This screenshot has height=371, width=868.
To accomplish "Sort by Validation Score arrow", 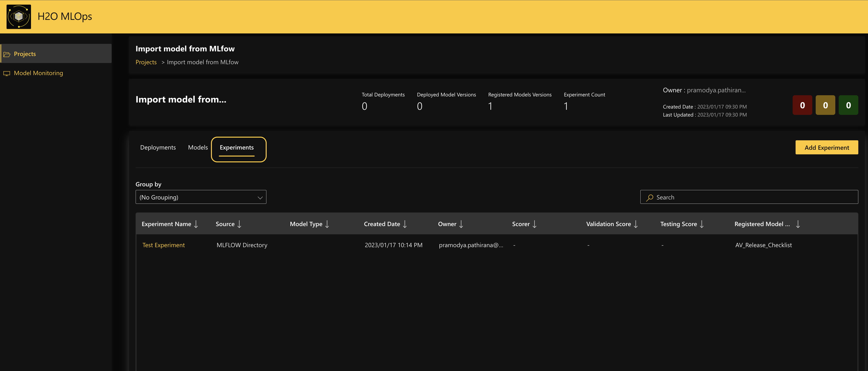I will point(636,224).
